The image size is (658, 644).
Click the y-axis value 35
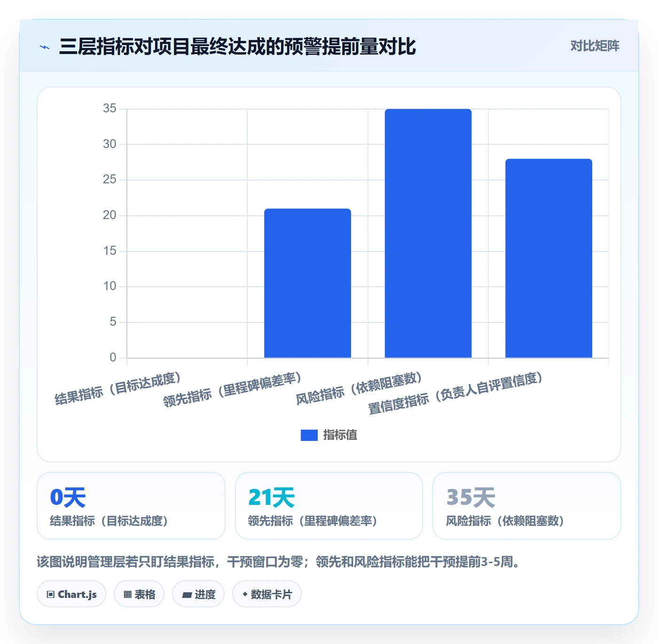coord(110,109)
